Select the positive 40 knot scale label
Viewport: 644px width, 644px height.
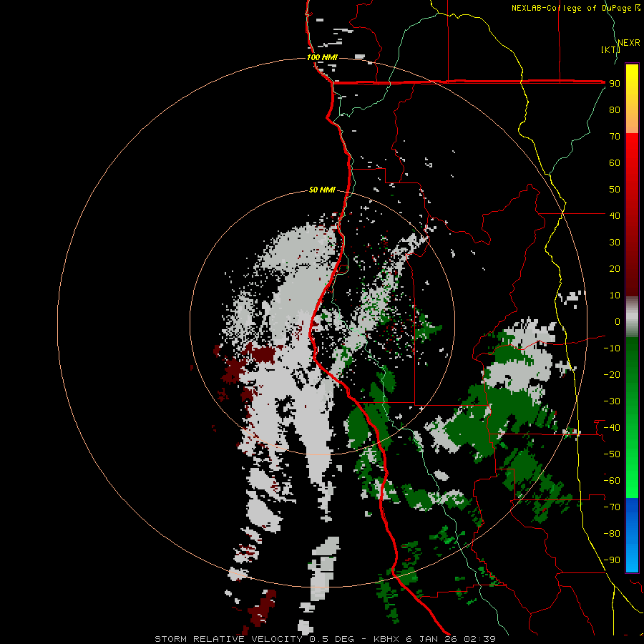point(615,215)
